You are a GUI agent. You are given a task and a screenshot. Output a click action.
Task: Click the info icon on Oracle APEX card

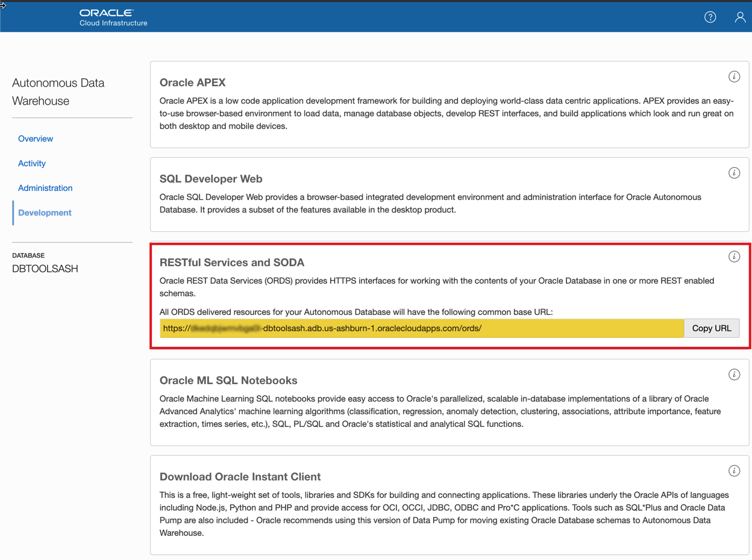pos(734,76)
